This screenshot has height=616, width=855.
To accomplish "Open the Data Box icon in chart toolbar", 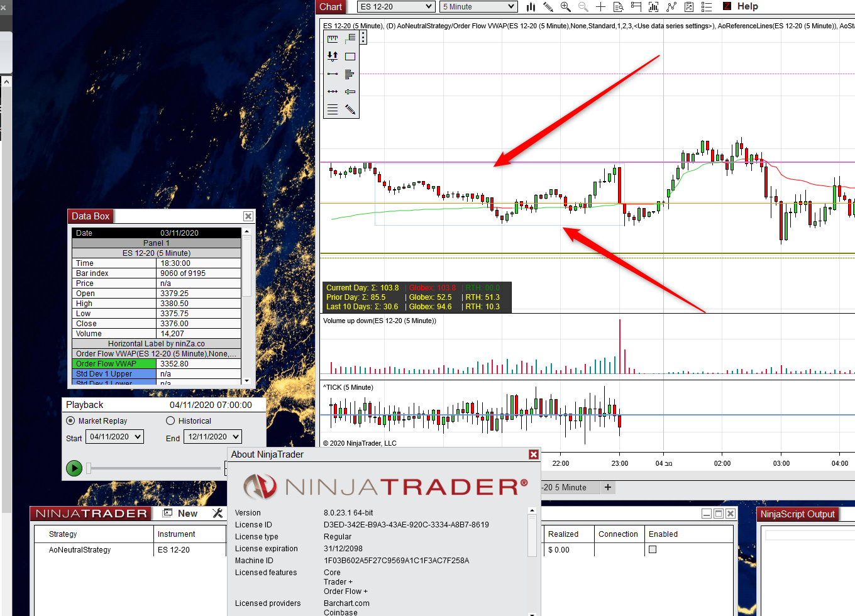I will pyautogui.click(x=619, y=6).
